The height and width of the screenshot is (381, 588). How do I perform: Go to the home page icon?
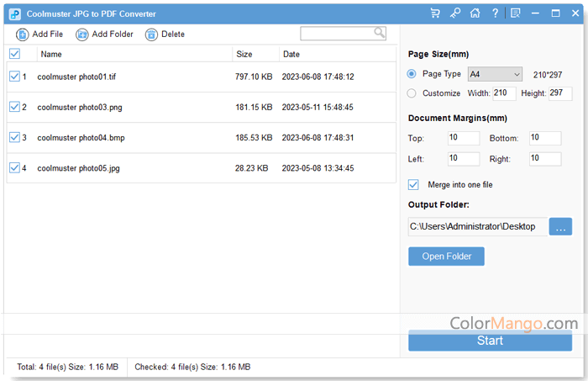pos(475,13)
